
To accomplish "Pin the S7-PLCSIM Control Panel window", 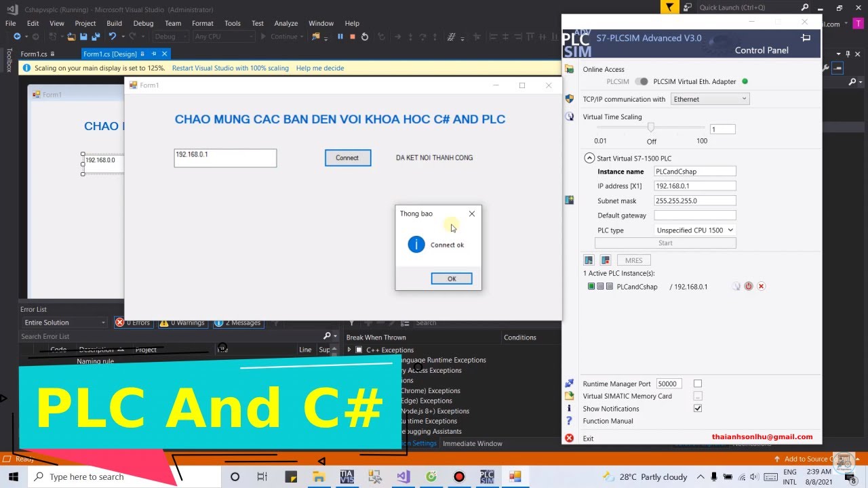I will coord(806,38).
